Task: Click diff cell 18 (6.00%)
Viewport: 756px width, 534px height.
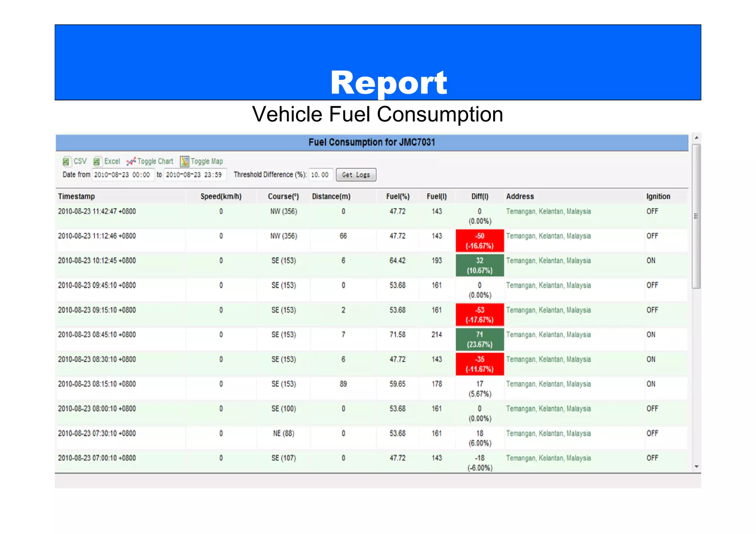Action: click(x=480, y=438)
